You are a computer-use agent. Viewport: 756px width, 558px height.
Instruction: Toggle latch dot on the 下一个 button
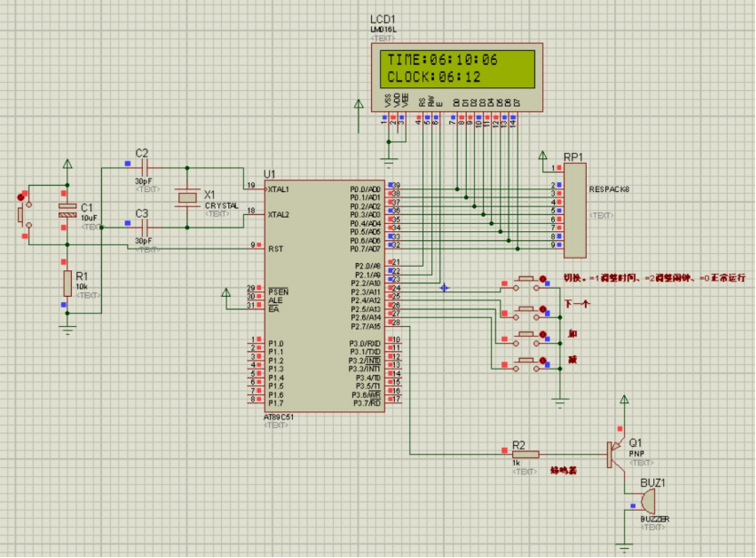point(542,309)
